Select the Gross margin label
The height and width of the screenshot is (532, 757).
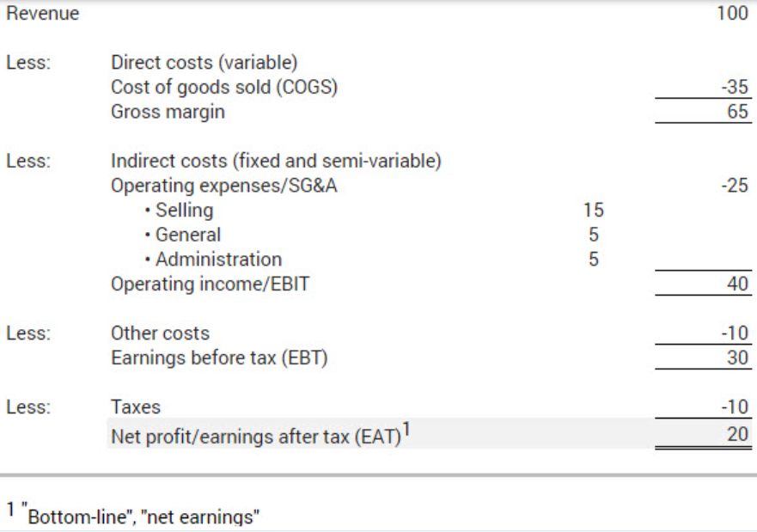[168, 112]
